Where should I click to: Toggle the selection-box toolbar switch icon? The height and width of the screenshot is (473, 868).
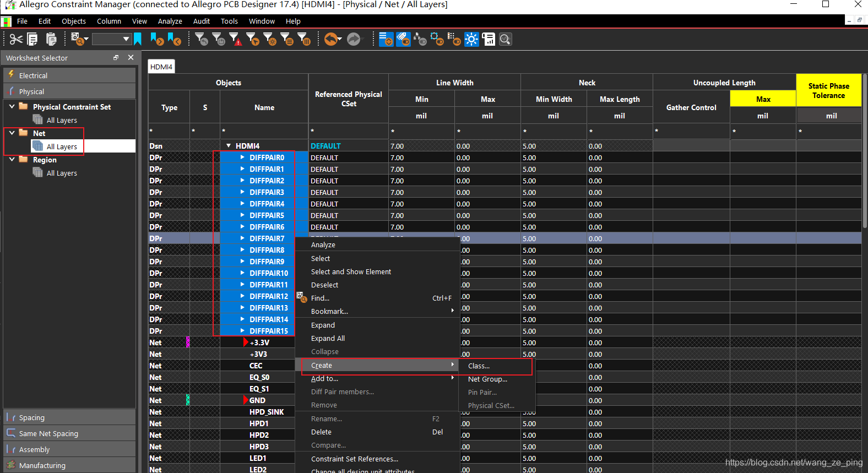click(437, 40)
